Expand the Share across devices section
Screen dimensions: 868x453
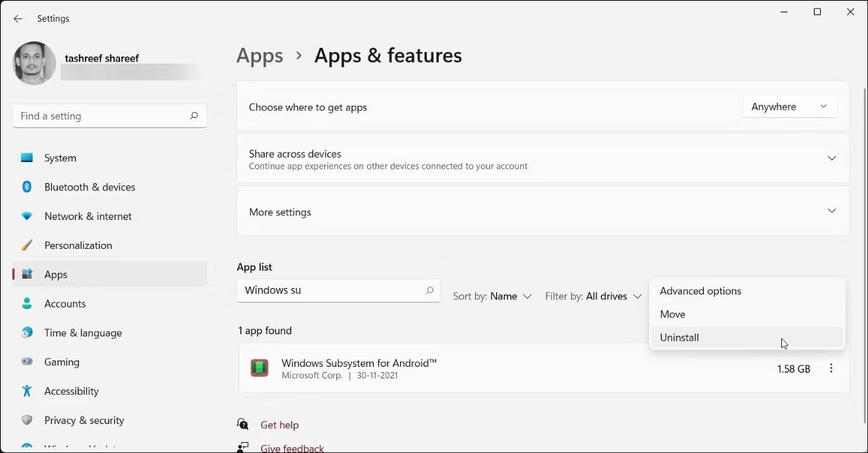point(831,158)
